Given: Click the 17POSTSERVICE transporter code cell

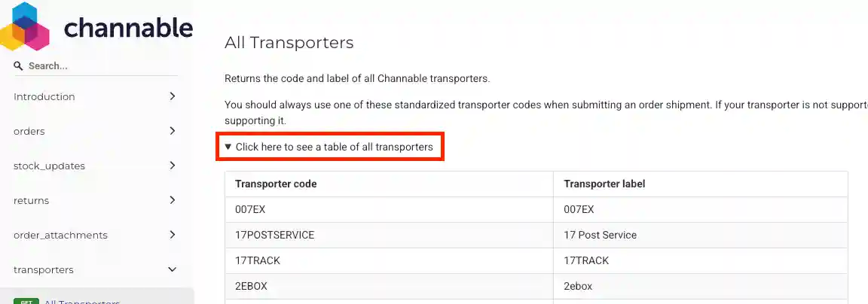Looking at the screenshot, I should pyautogui.click(x=275, y=235).
